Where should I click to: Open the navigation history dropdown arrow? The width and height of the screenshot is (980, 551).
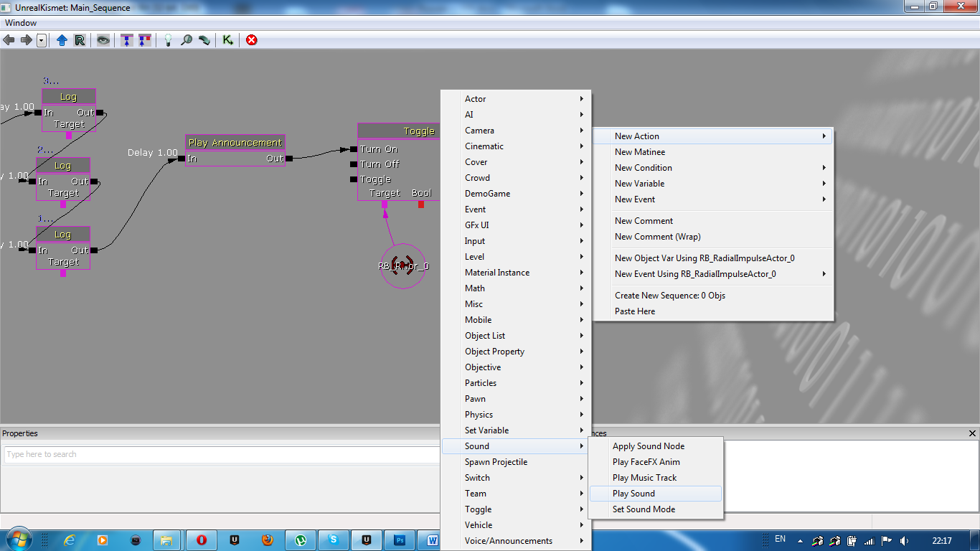coord(42,40)
